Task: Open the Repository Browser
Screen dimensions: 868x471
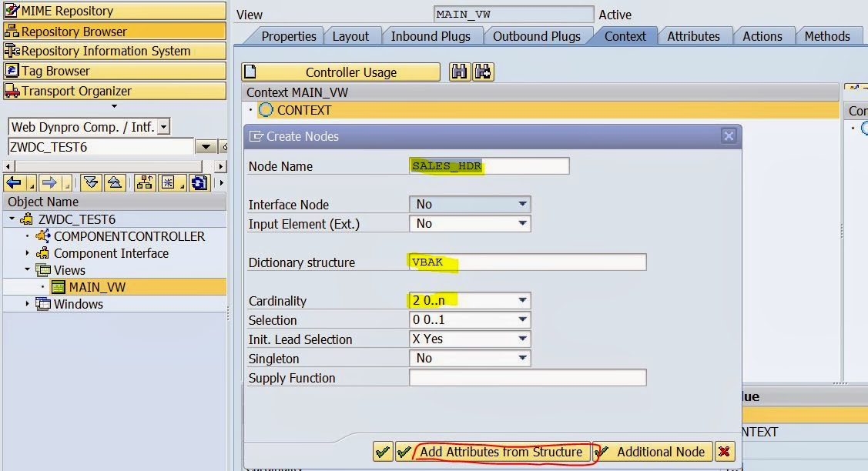Action: [x=115, y=31]
